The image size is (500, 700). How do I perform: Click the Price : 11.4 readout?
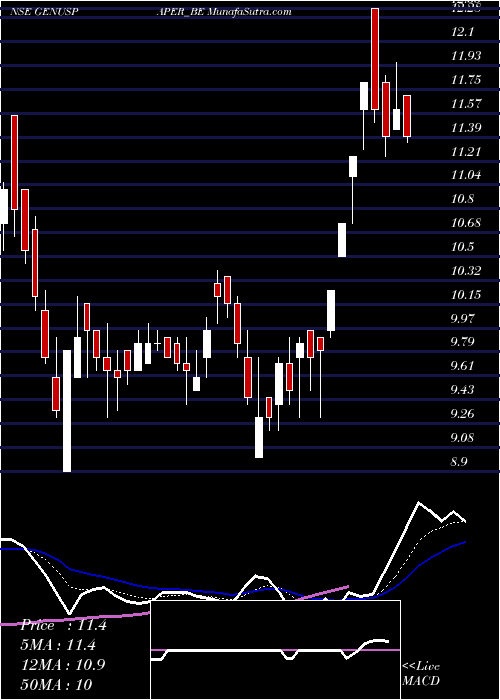coord(63,625)
